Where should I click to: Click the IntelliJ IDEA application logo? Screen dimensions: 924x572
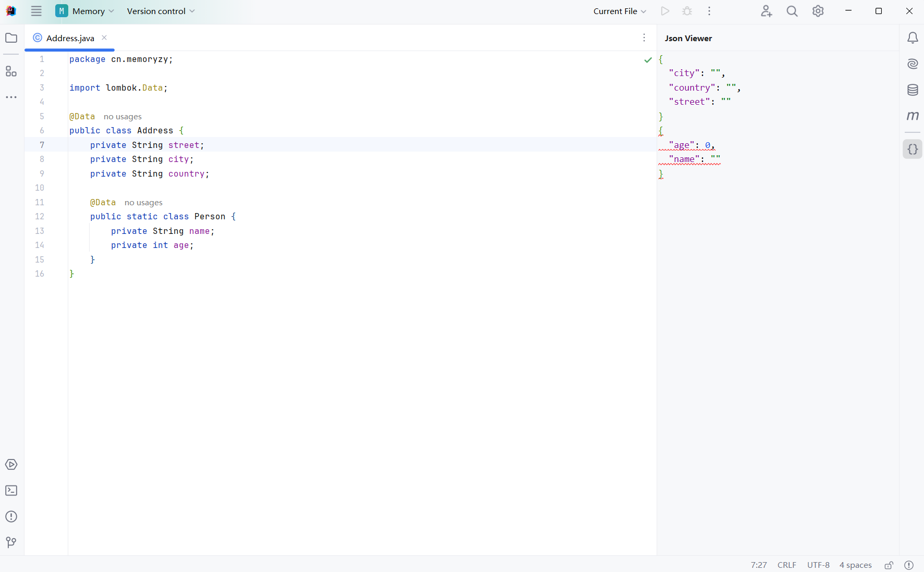tap(11, 11)
